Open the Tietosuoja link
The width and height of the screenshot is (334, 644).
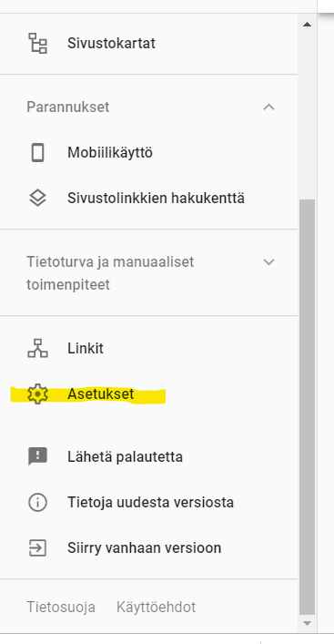click(x=61, y=607)
